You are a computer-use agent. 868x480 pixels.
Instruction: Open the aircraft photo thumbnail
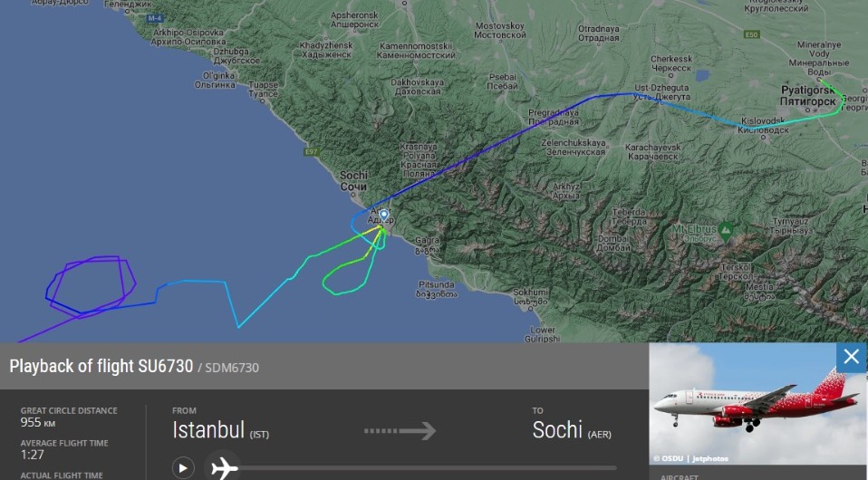(x=757, y=404)
